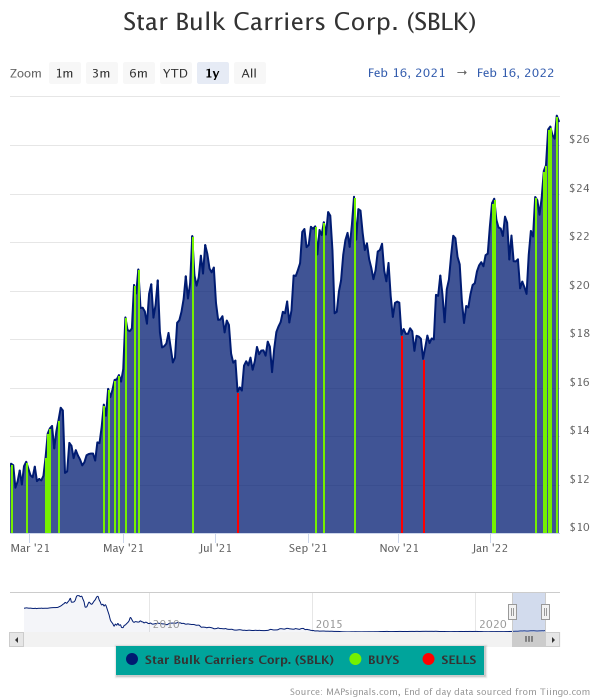The width and height of the screenshot is (600, 700).
Task: Click the green buy signal in October '21
Action: point(355,366)
